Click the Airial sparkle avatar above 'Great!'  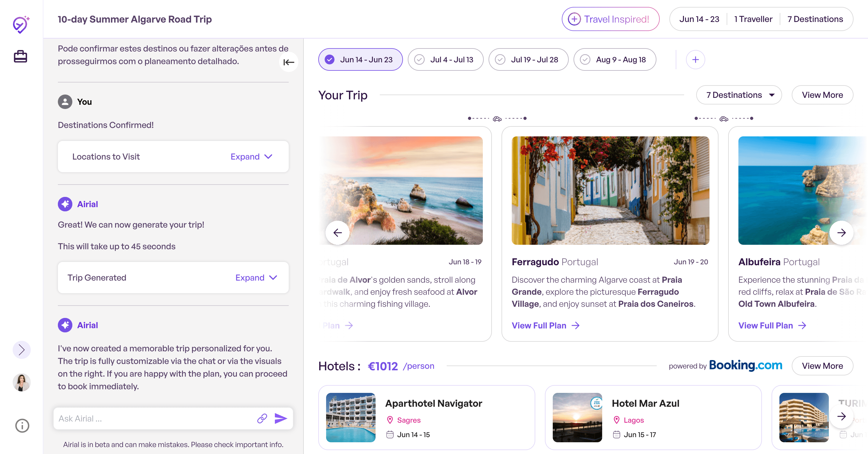tap(65, 204)
